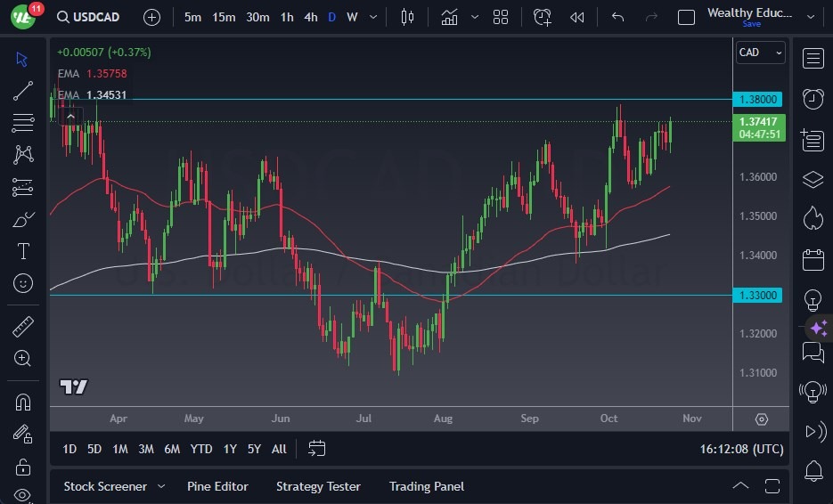Collapse the indicator legend chevron

click(69, 117)
